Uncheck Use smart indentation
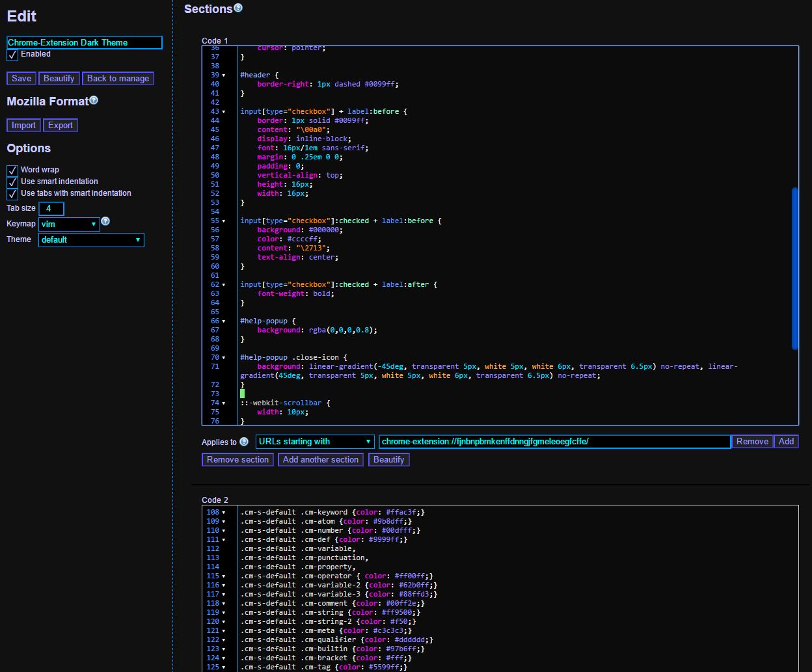 click(x=12, y=181)
